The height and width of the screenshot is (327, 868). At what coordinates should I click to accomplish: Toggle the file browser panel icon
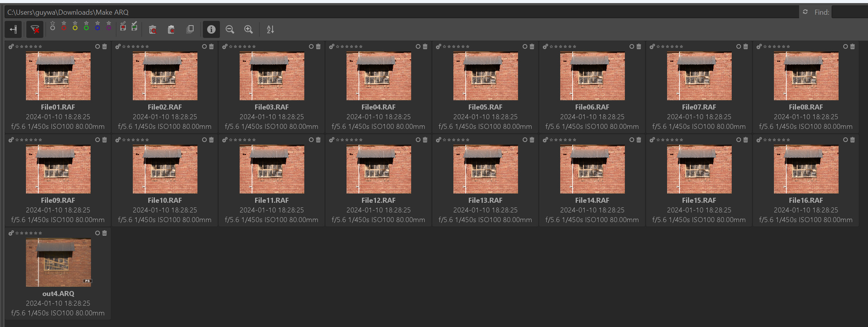[13, 29]
